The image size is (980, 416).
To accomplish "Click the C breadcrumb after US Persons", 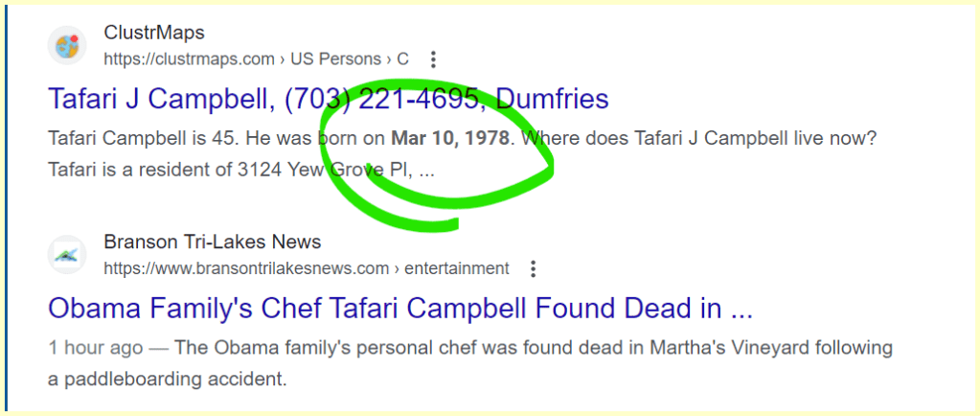I will (402, 59).
